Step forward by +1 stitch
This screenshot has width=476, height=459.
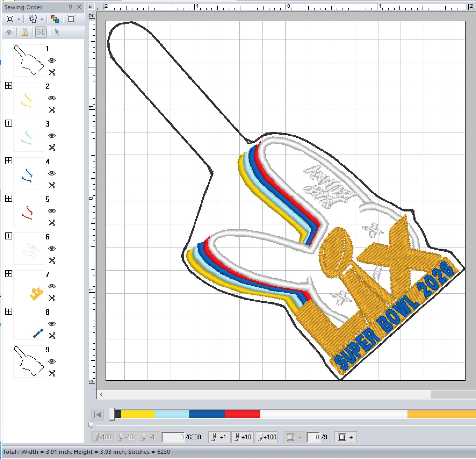(219, 437)
